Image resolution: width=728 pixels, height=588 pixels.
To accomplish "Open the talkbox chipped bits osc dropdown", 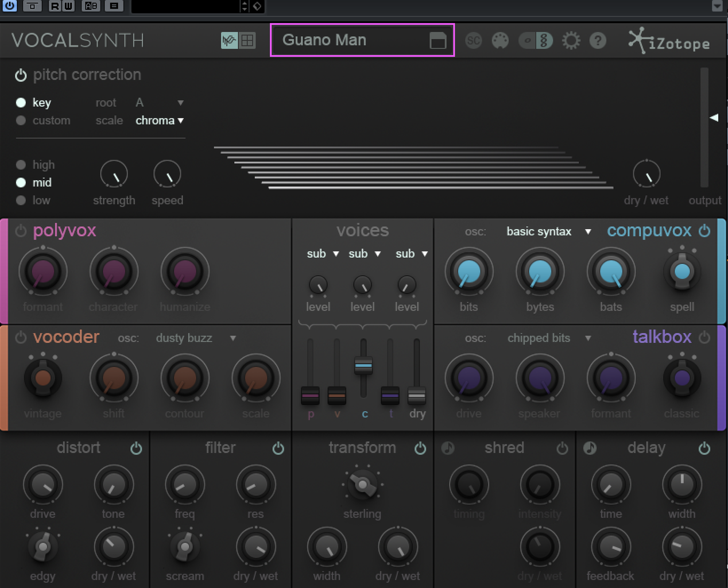I will 548,338.
